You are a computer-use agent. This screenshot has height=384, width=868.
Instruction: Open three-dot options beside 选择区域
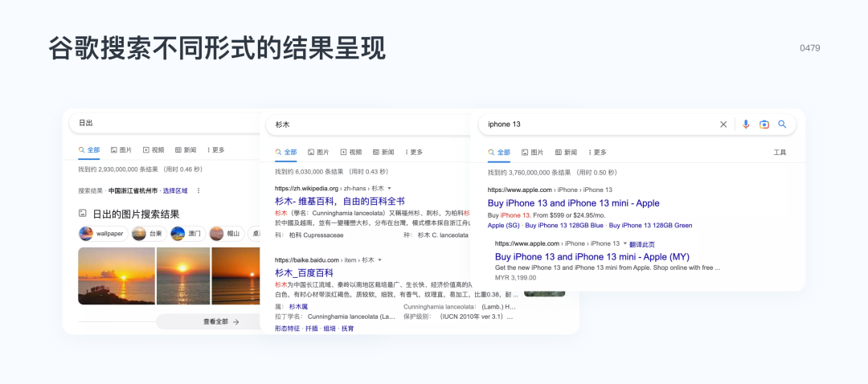[x=199, y=190]
